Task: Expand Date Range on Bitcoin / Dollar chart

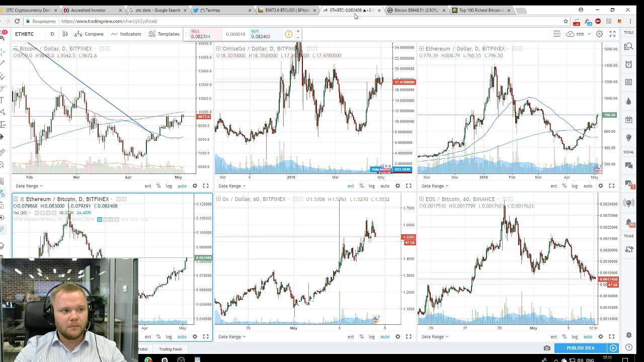Action: coord(29,186)
